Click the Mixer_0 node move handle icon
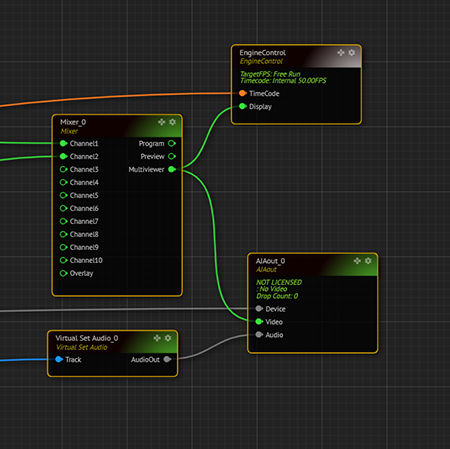This screenshot has width=450, height=449. 162,122
